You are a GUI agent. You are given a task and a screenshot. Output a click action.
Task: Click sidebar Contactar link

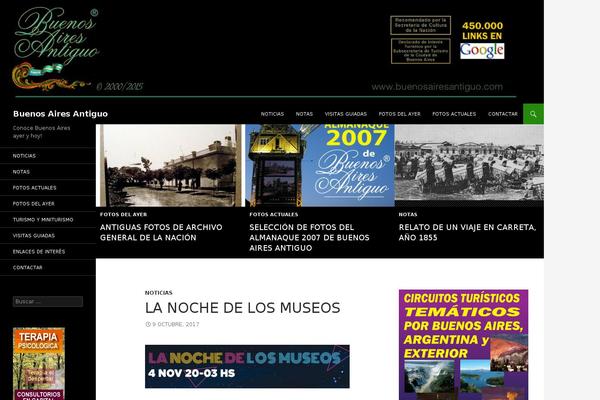28,268
